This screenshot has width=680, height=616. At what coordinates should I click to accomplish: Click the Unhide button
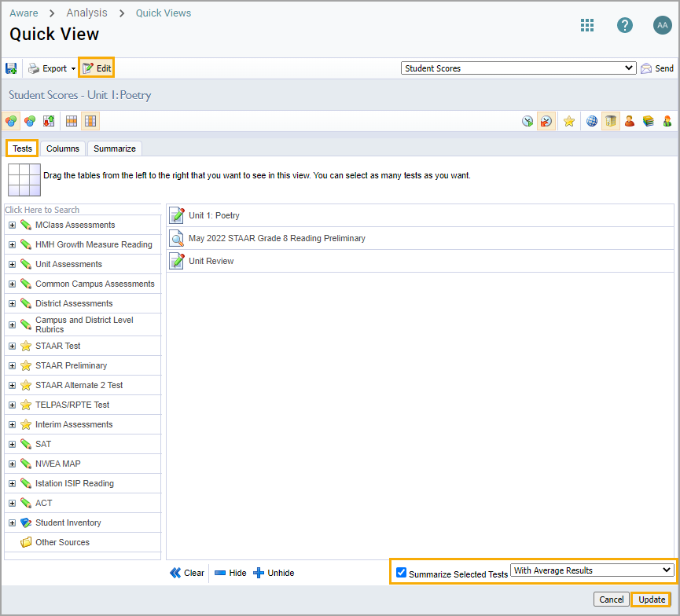[274, 573]
